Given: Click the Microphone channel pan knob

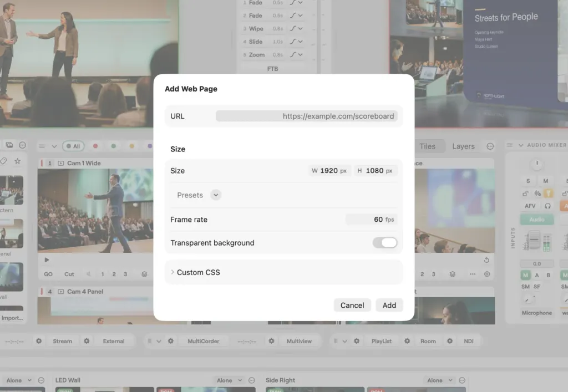Looking at the screenshot, I should (x=527, y=300).
